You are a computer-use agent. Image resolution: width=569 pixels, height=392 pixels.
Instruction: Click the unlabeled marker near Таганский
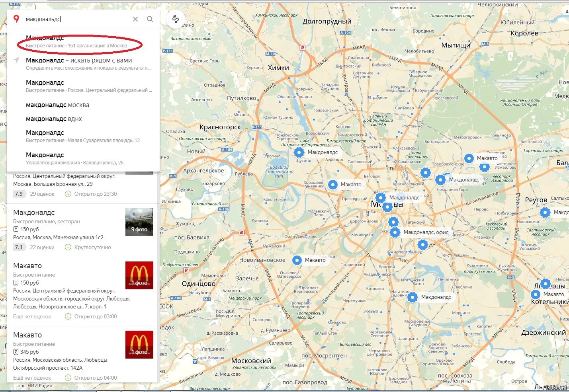(x=393, y=222)
